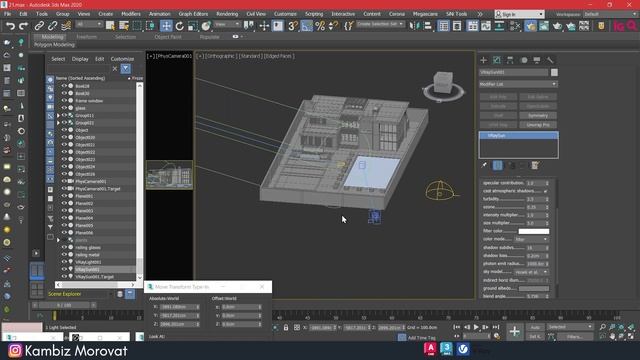Open Scene Explorer Display menu
640x360 pixels.
point(80,59)
